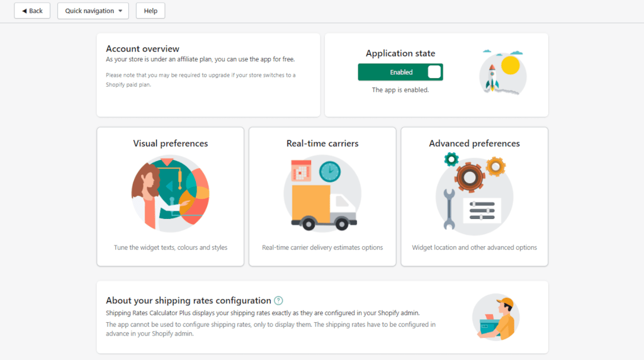Viewport: 644px width, 360px height.
Task: Click the delivery truck illustration
Action: (x=322, y=193)
